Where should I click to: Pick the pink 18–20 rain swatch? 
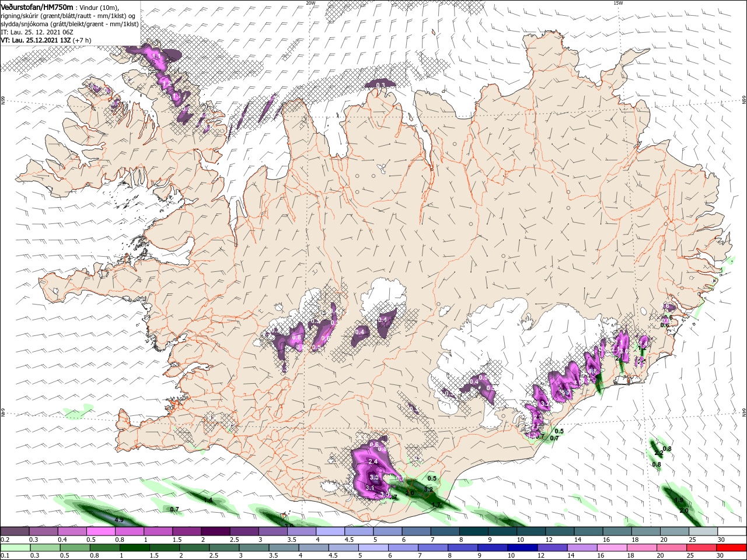click(x=643, y=548)
